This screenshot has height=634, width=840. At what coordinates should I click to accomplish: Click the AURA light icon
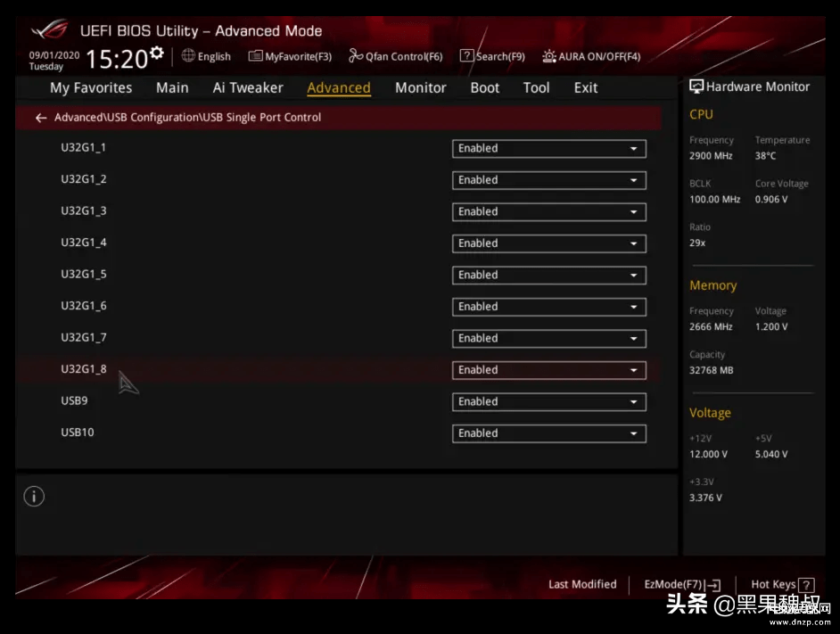coord(549,56)
